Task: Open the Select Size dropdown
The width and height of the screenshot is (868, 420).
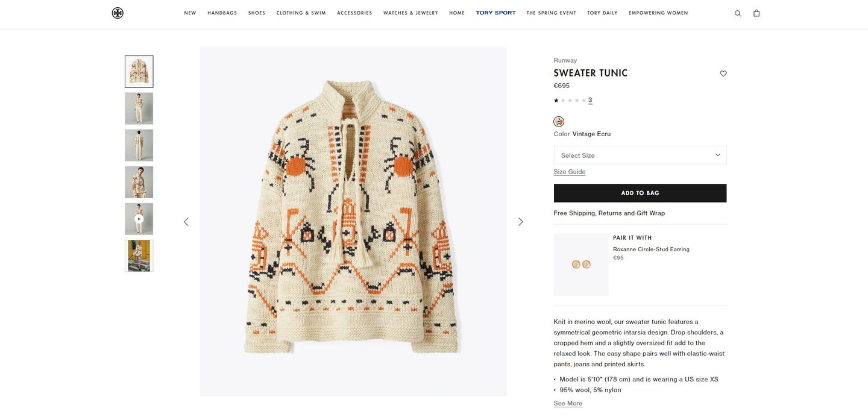Action: point(640,155)
